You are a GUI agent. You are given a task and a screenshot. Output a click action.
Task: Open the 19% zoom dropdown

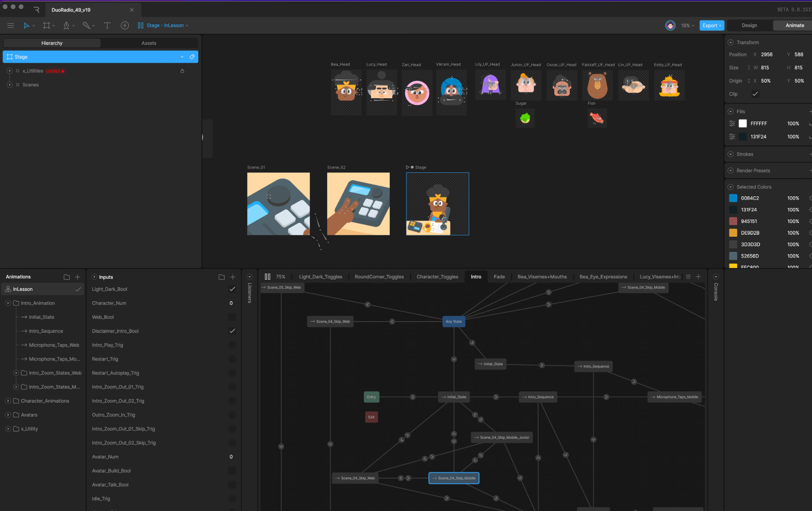(687, 25)
